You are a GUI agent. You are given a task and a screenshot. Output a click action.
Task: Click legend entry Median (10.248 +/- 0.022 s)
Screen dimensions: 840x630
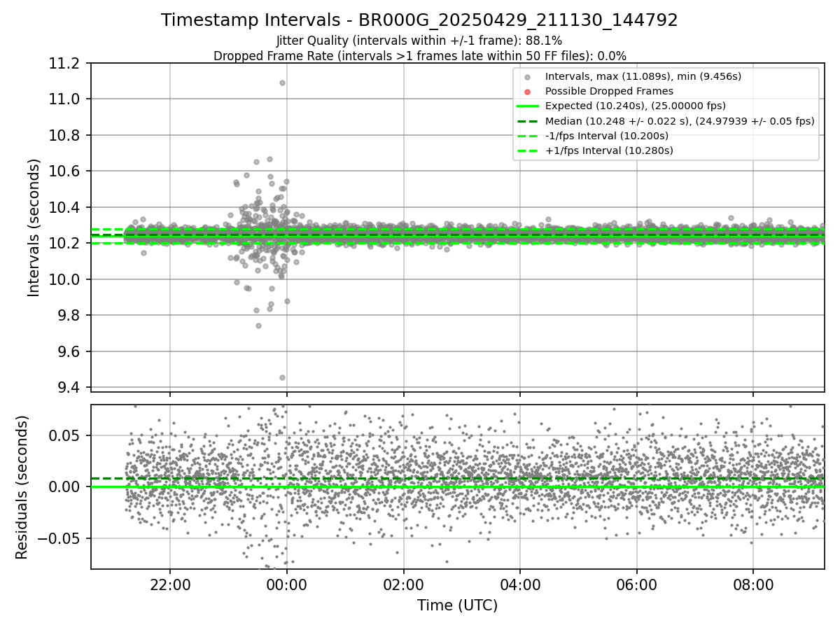pyautogui.click(x=680, y=120)
